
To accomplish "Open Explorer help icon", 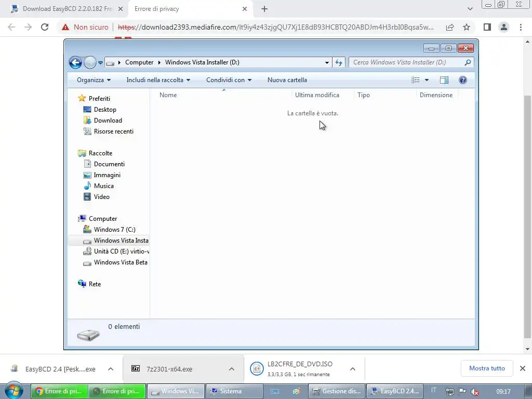I will pyautogui.click(x=463, y=80).
